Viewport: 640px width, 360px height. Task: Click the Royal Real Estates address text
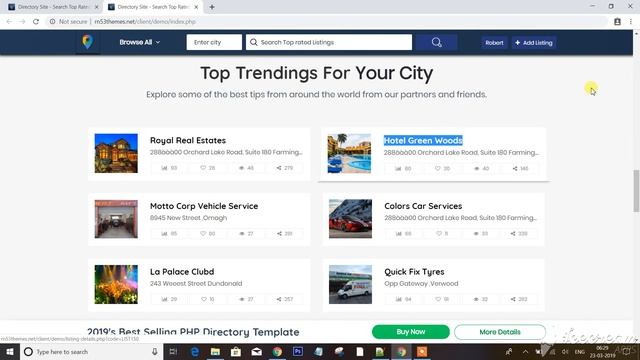[226, 152]
